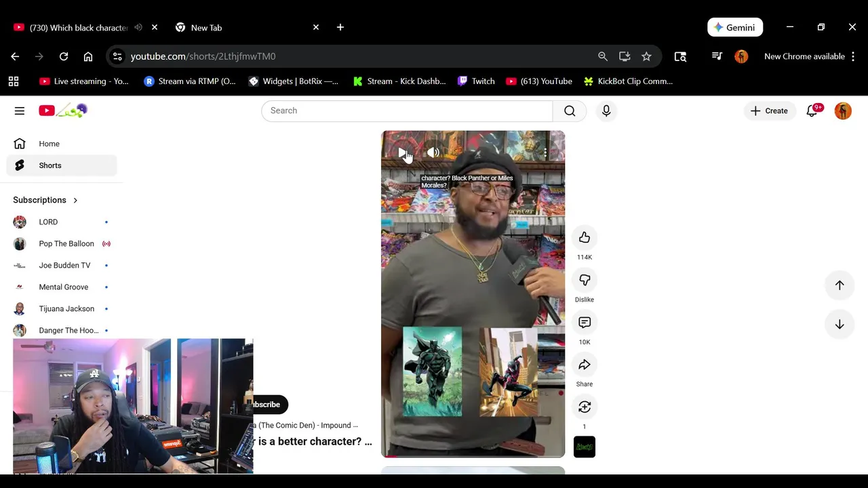This screenshot has height=488, width=868.
Task: Click New Chrome available update button
Action: (810, 56)
